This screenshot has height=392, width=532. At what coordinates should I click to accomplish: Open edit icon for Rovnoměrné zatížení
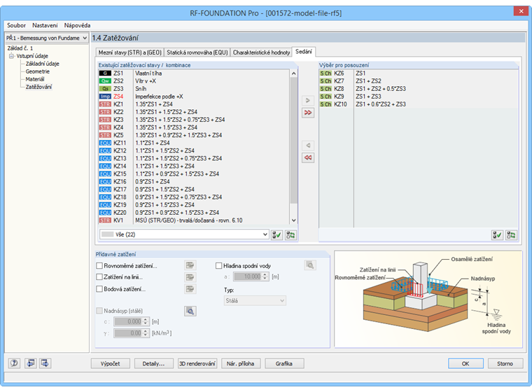point(190,265)
